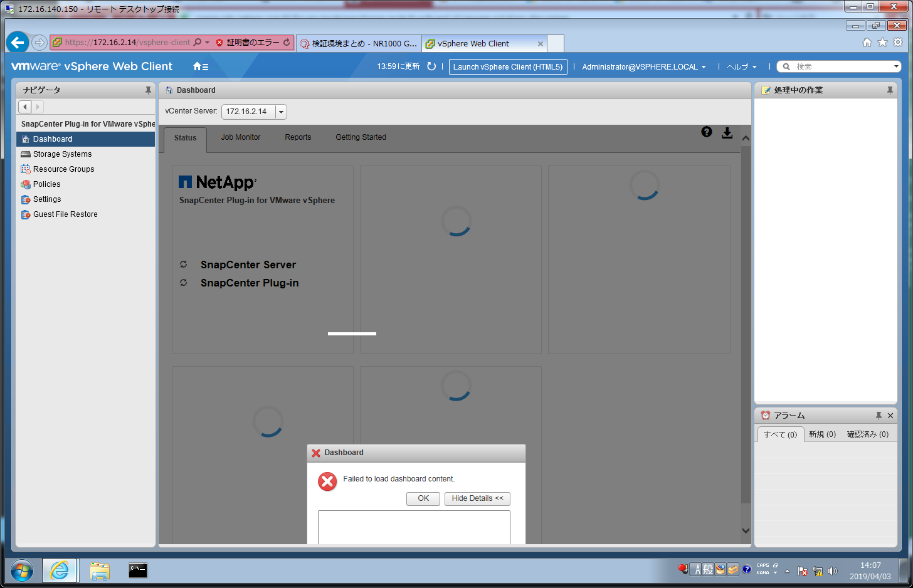Open the dashboard help question mark icon
Viewport: 913px width, 588px height.
[x=707, y=132]
